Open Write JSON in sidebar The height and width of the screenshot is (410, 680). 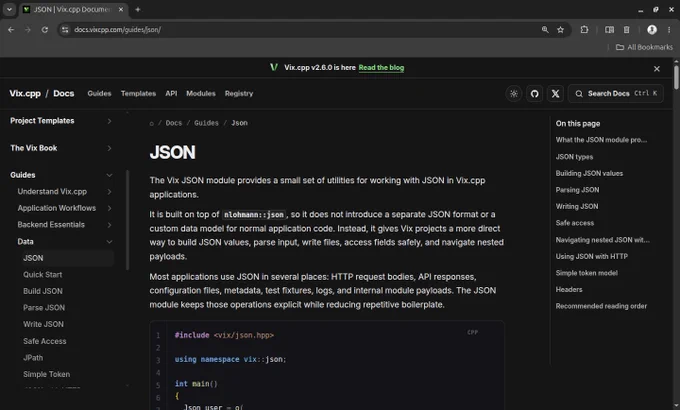pos(43,324)
